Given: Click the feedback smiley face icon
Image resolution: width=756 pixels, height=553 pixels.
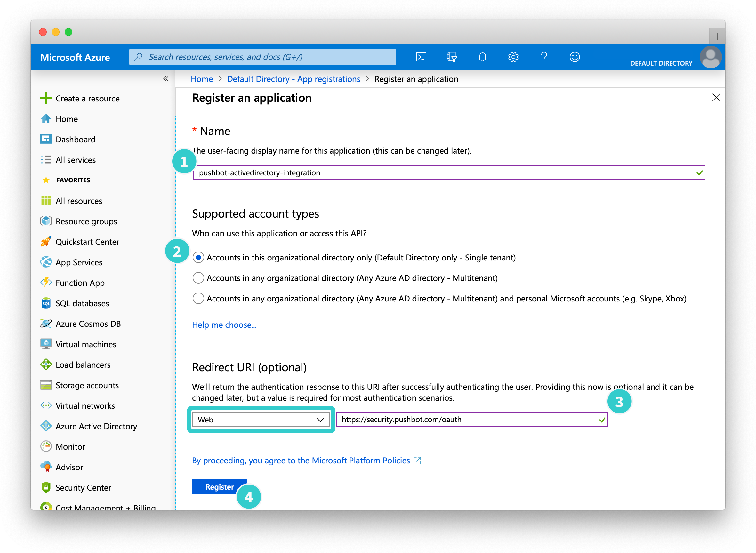Looking at the screenshot, I should (575, 57).
